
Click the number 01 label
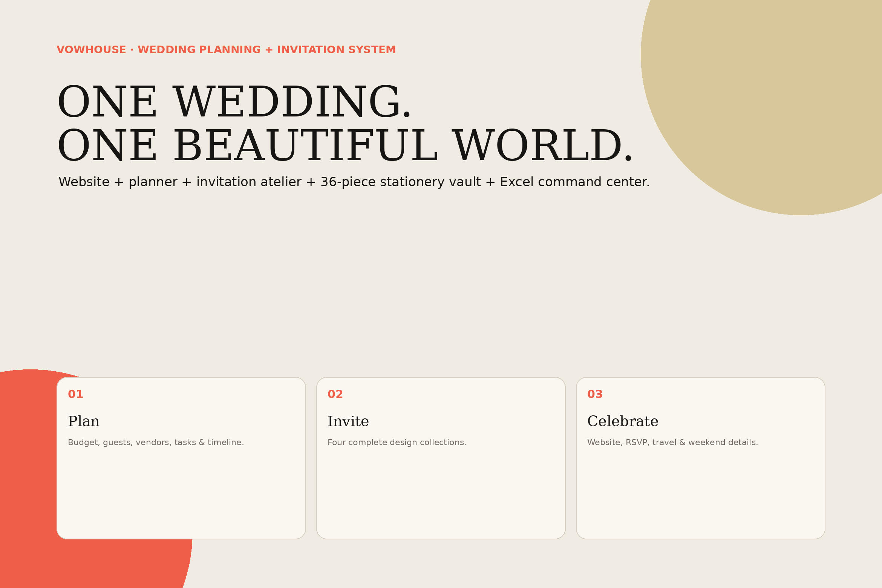[x=75, y=394]
